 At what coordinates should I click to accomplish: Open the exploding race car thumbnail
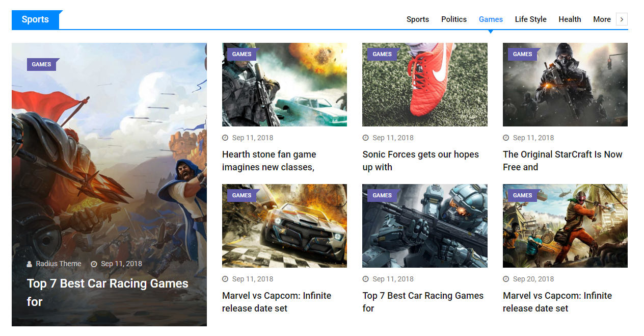[284, 226]
